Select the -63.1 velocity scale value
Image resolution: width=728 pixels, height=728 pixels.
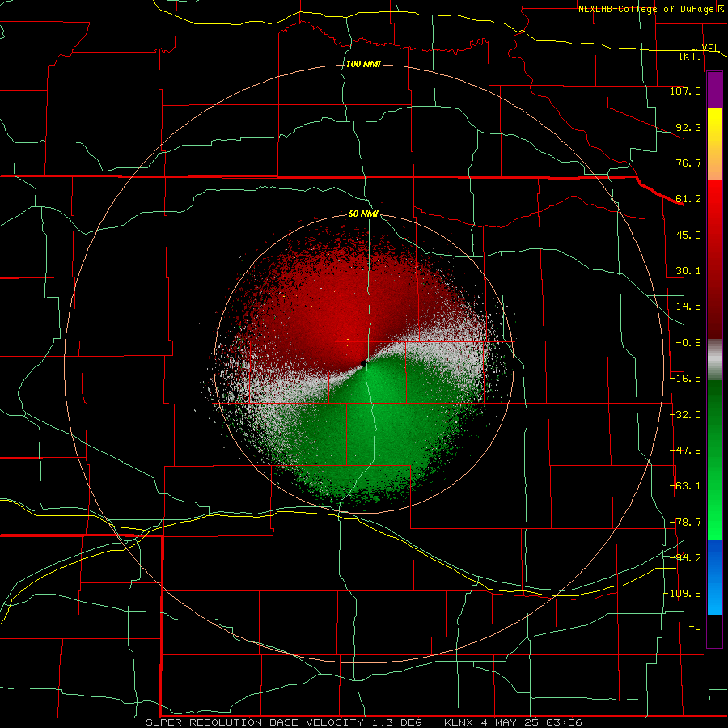tap(685, 486)
